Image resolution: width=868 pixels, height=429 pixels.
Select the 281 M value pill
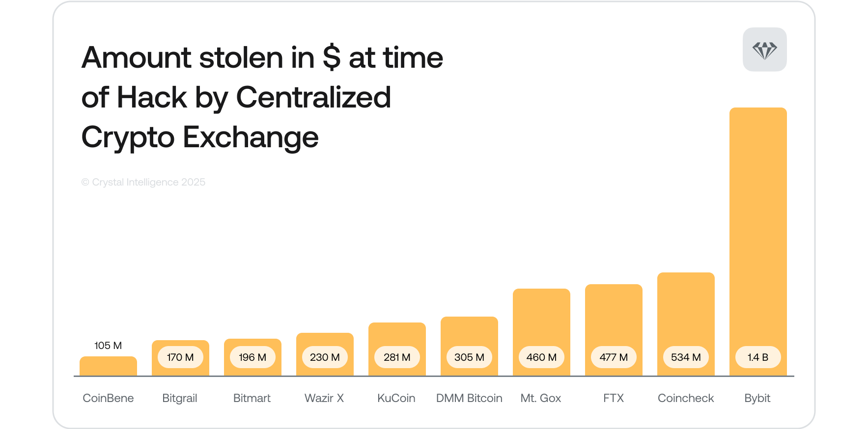pos(397,357)
